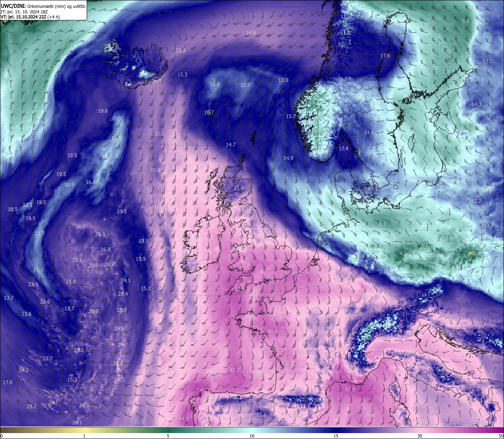Click the "(+4 h)" forecast offset text
Screen dimensions: 504x439
click(54, 17)
